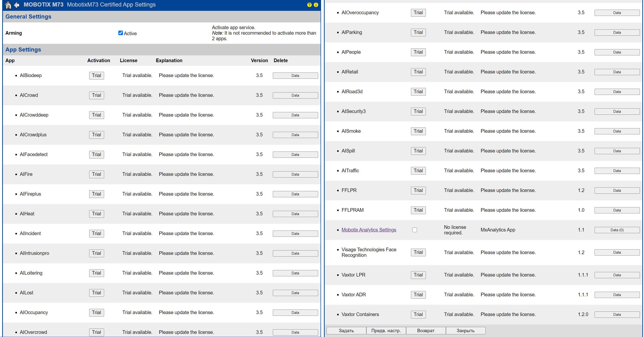Open the yellow info icon
The image size is (644, 337).
pyautogui.click(x=316, y=5)
